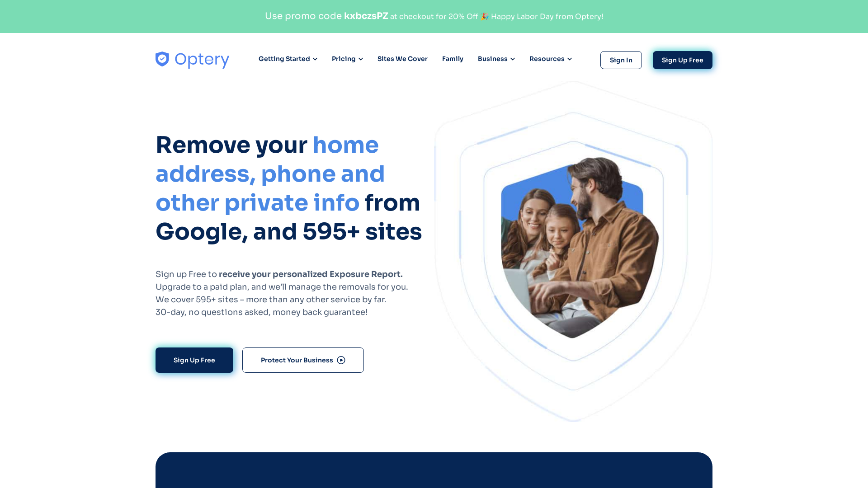The image size is (868, 488).
Task: Expand the Resources dropdown menu
Action: coord(550,58)
